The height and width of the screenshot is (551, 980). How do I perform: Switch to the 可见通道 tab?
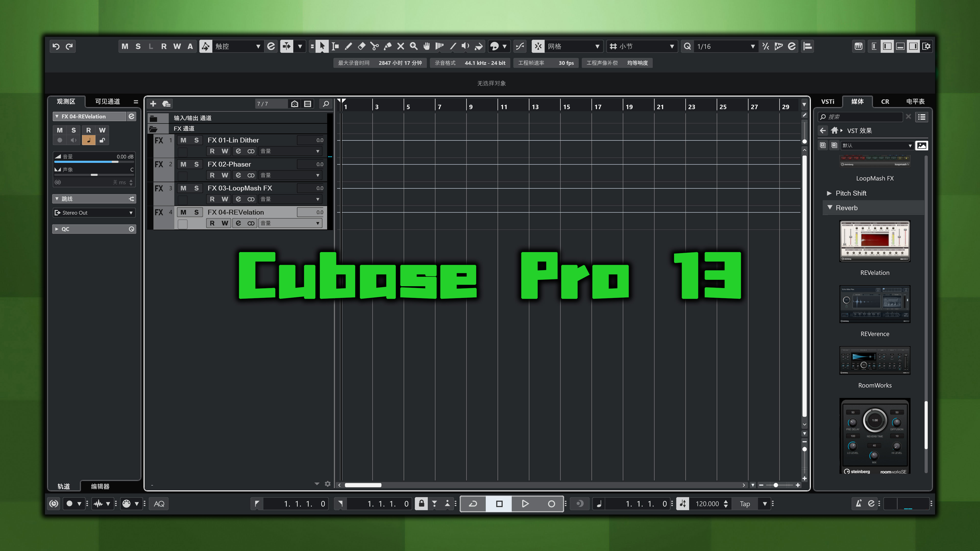pyautogui.click(x=107, y=102)
